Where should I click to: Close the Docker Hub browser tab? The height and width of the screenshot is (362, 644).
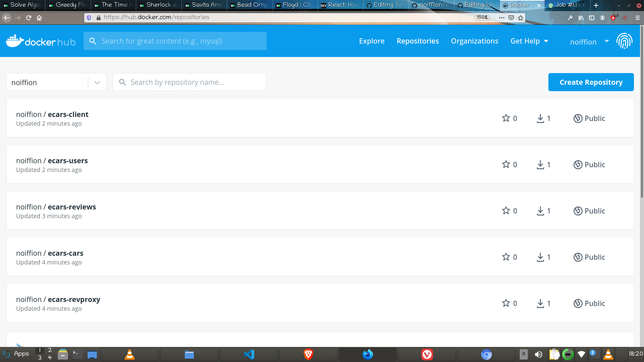(x=539, y=5)
